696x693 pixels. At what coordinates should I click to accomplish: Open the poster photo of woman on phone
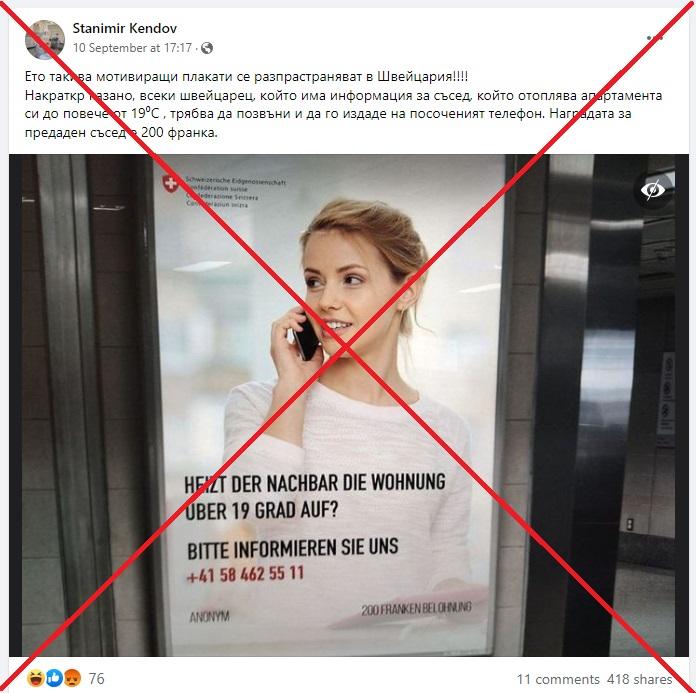(348, 405)
